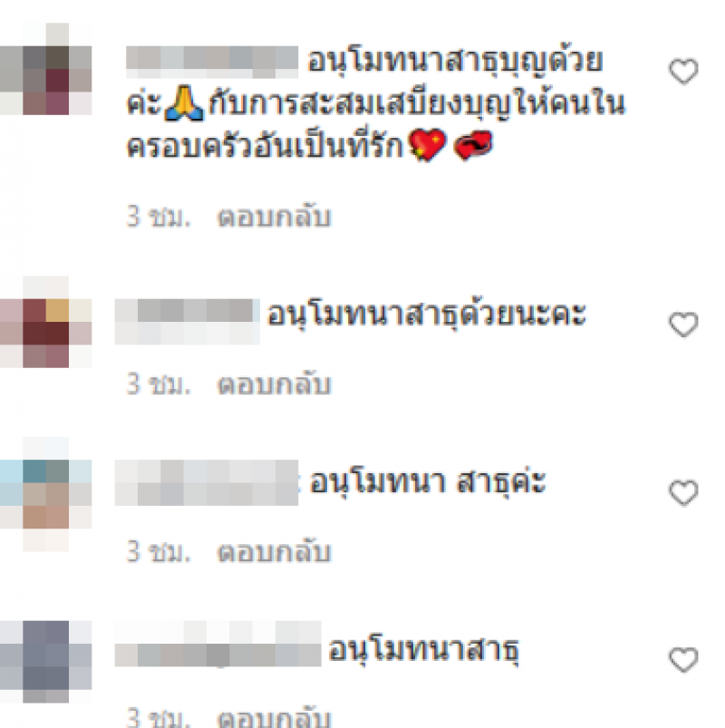Reply to the อนุโมทนาสาธุด้วยนะคะ comment
The height and width of the screenshot is (728, 725).
pos(275,385)
